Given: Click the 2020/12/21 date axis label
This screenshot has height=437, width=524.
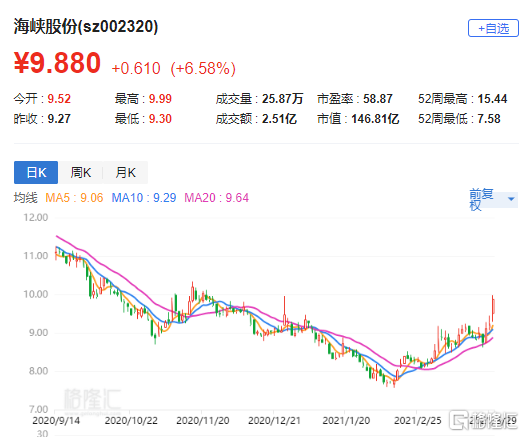Looking at the screenshot, I should pos(274,421).
